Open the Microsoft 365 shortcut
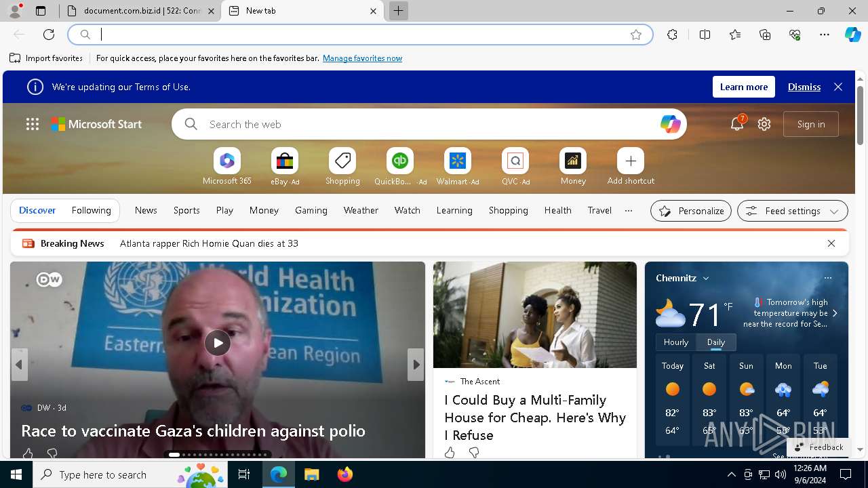The width and height of the screenshot is (868, 488). 227,161
